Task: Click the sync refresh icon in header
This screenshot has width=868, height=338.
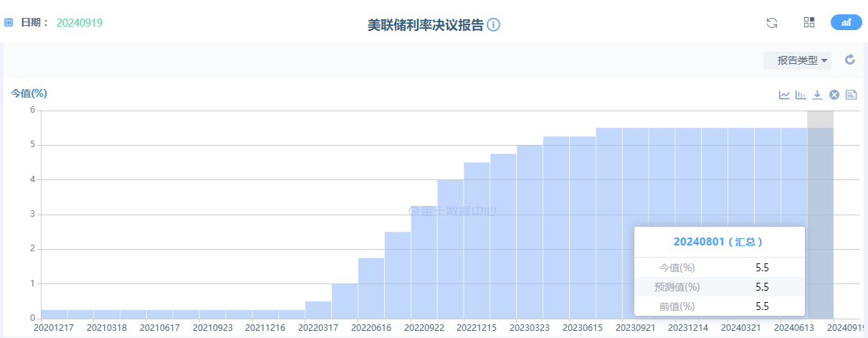Action: 772,22
